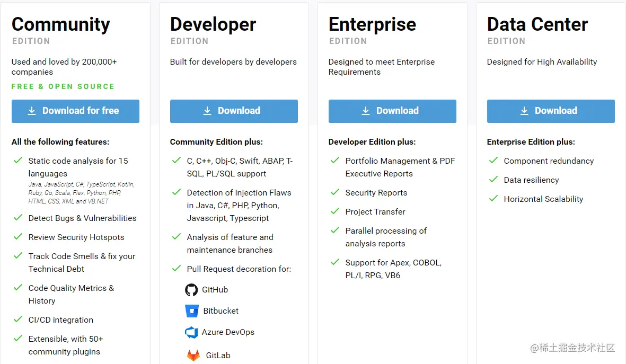
Task: Download the Developer Edition
Action: pyautogui.click(x=234, y=111)
